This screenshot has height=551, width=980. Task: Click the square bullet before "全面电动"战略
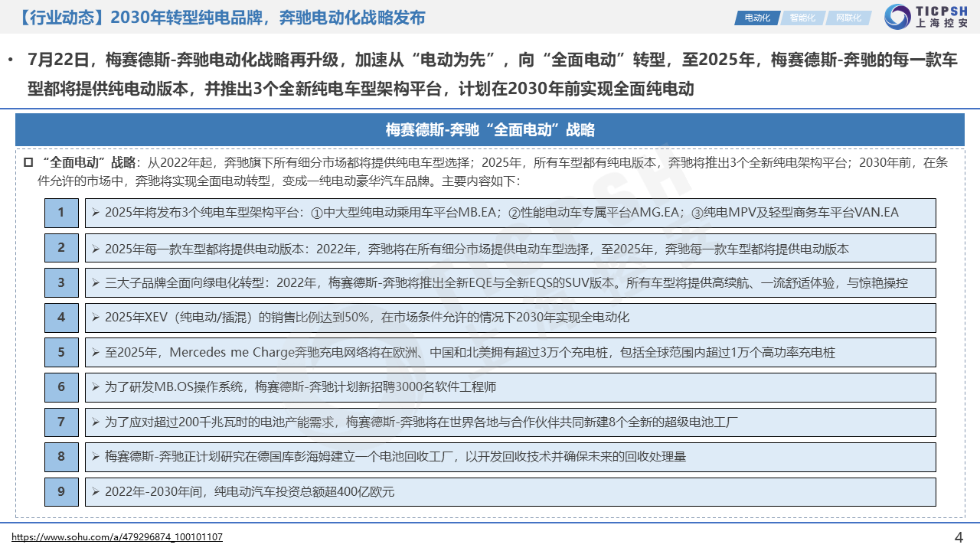click(28, 162)
